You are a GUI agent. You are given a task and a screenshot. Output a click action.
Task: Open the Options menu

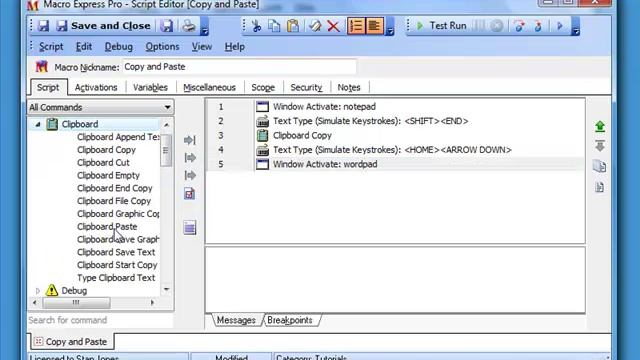click(162, 47)
